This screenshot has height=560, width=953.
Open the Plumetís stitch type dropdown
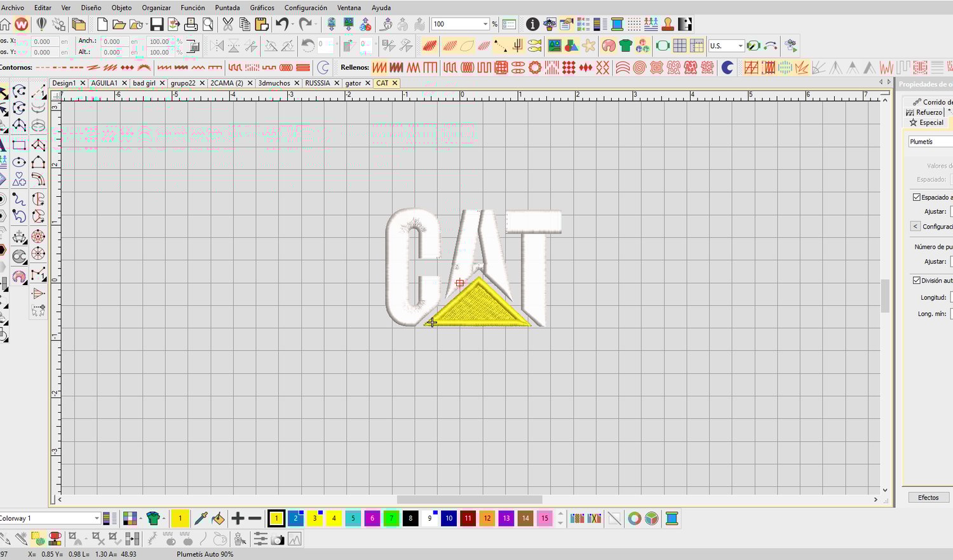click(x=931, y=142)
